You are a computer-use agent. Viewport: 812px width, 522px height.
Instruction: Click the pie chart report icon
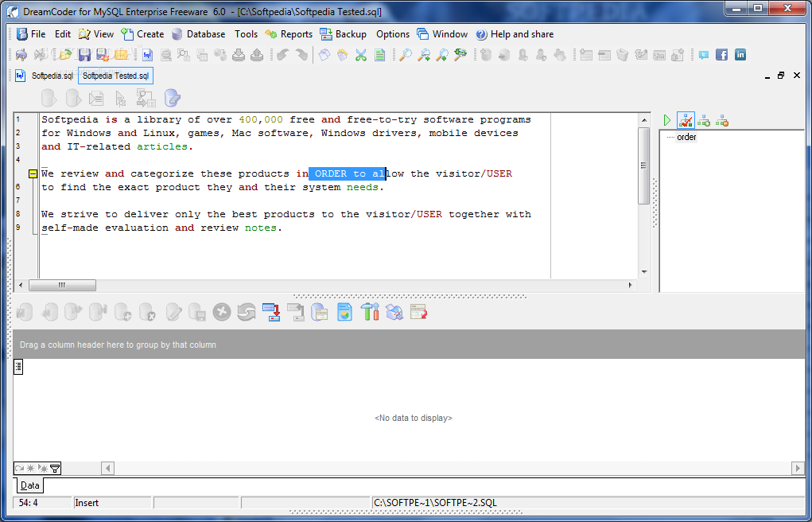click(345, 313)
